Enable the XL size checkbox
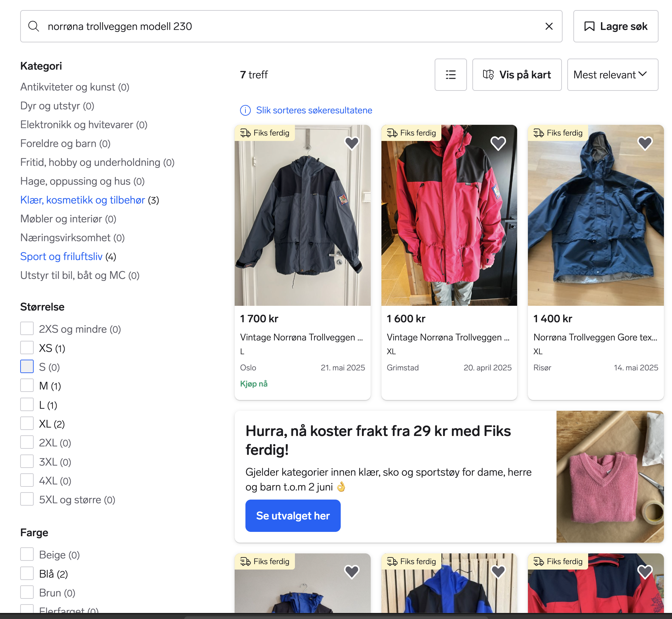The height and width of the screenshot is (619, 672). (27, 424)
